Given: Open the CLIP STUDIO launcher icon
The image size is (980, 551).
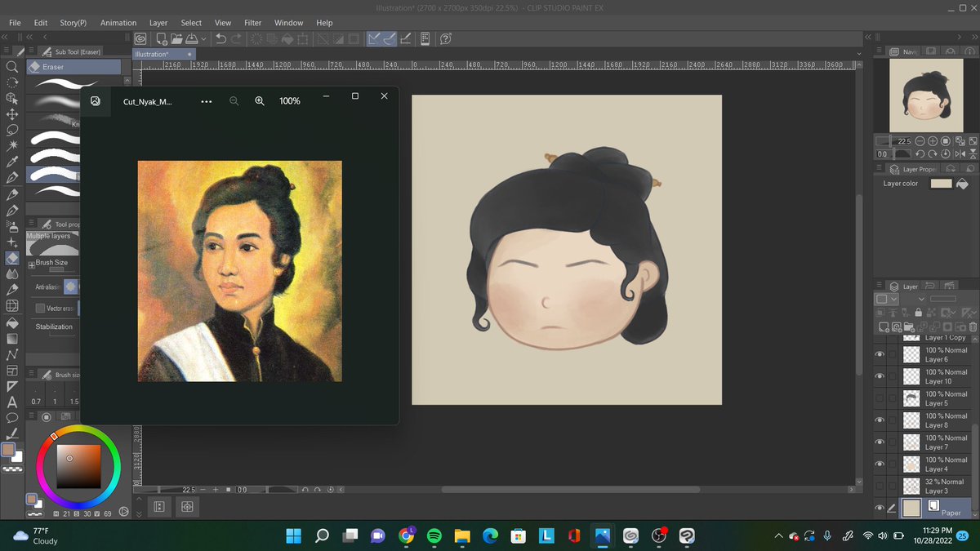Looking at the screenshot, I should tap(140, 38).
